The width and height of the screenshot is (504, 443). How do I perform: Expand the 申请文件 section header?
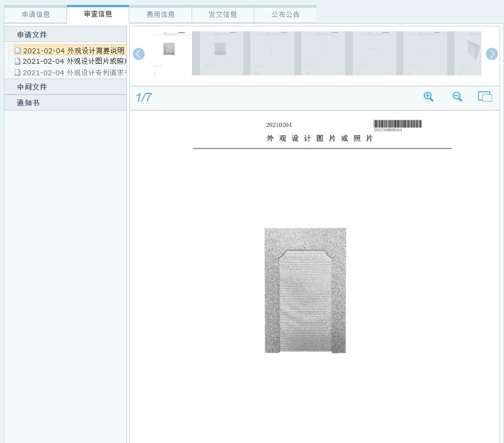(x=32, y=35)
